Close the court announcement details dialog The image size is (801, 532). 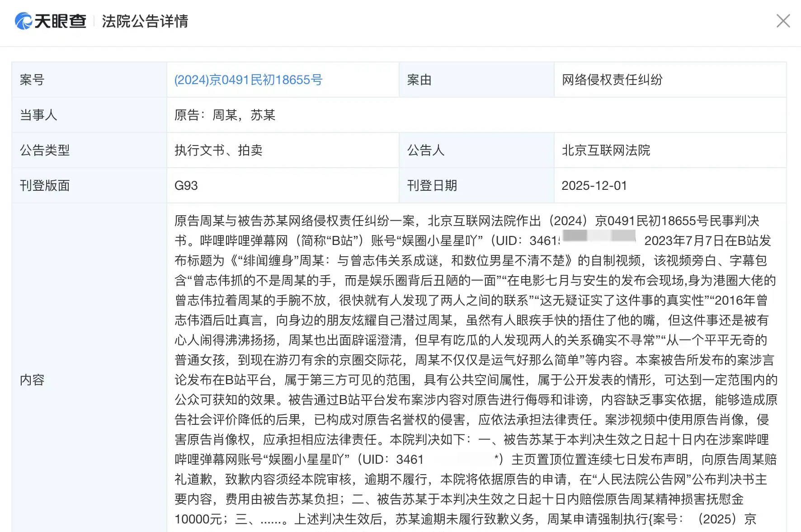point(783,21)
